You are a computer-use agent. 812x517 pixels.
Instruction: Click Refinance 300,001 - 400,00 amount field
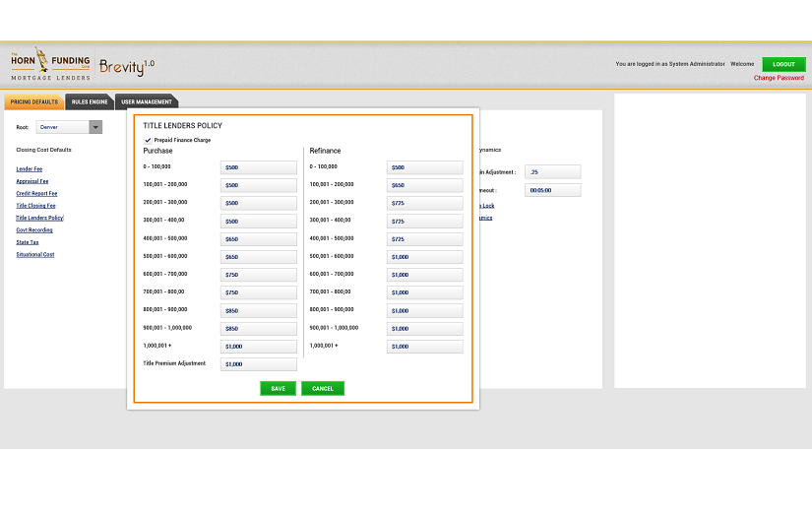424,222
